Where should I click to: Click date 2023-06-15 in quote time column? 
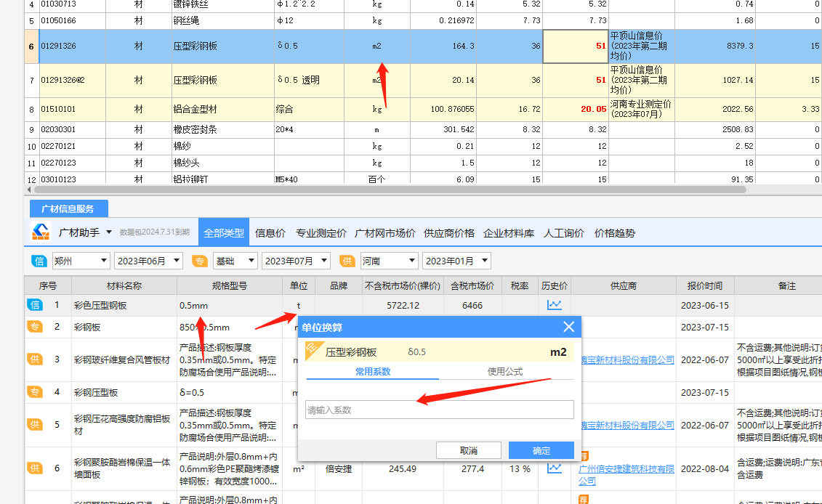[x=704, y=306]
